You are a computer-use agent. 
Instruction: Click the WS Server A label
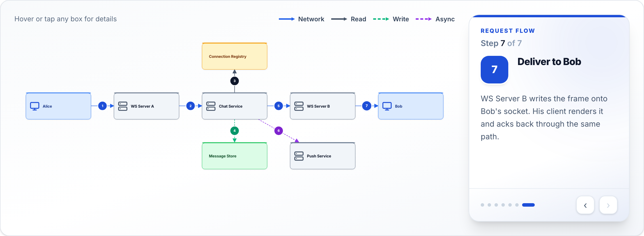point(142,106)
